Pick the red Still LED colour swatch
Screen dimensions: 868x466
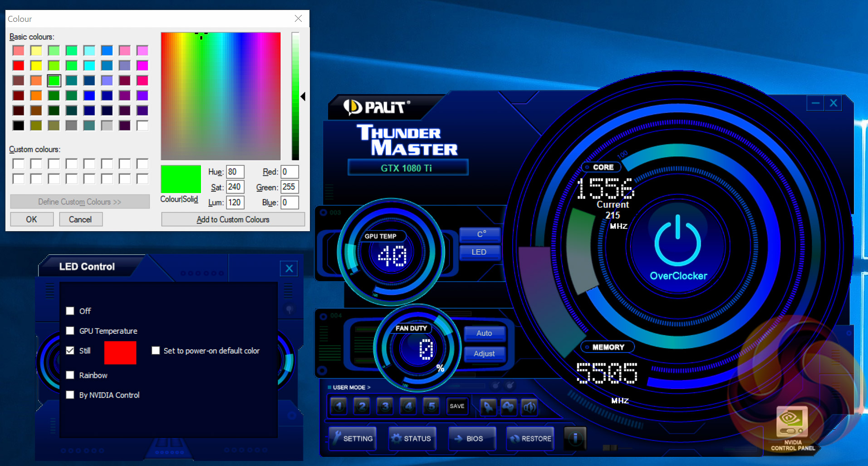tap(120, 352)
